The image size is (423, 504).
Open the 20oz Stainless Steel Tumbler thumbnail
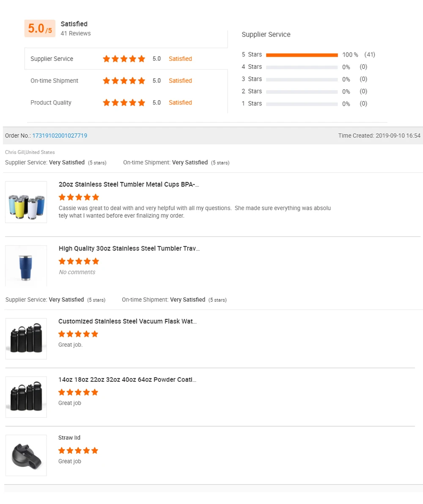pos(26,202)
